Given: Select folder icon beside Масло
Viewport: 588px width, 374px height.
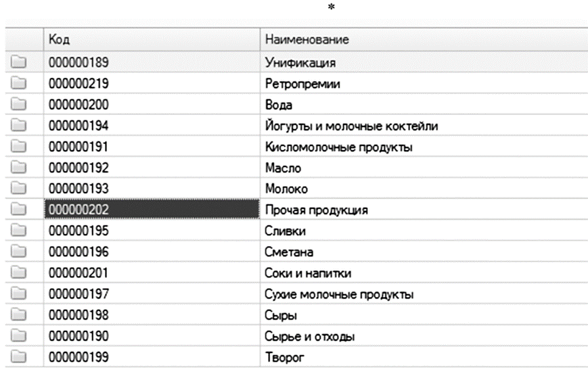Looking at the screenshot, I should pos(18,168).
